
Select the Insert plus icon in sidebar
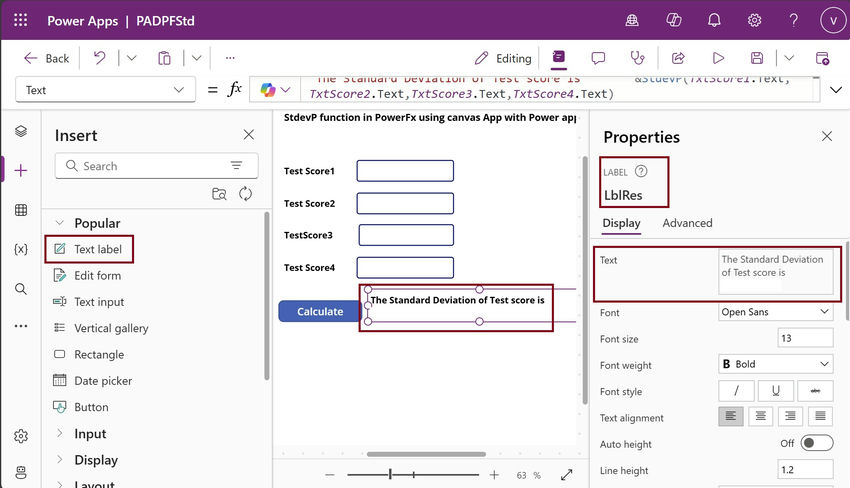pyautogui.click(x=21, y=171)
